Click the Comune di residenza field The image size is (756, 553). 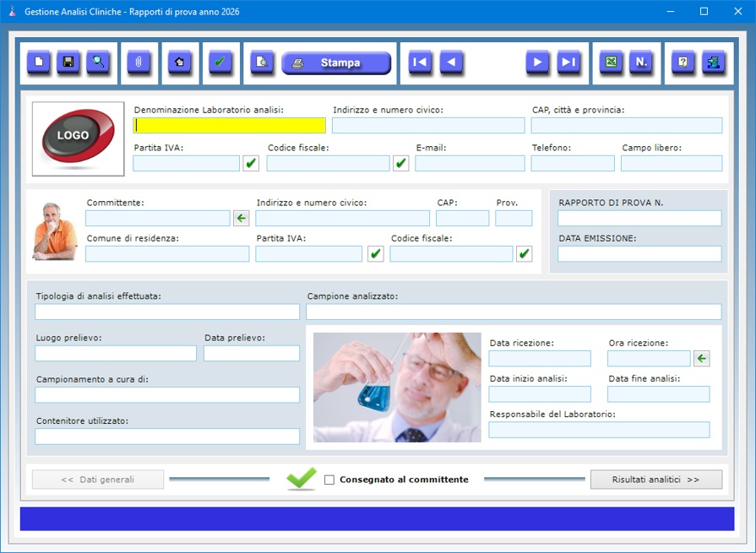(167, 254)
